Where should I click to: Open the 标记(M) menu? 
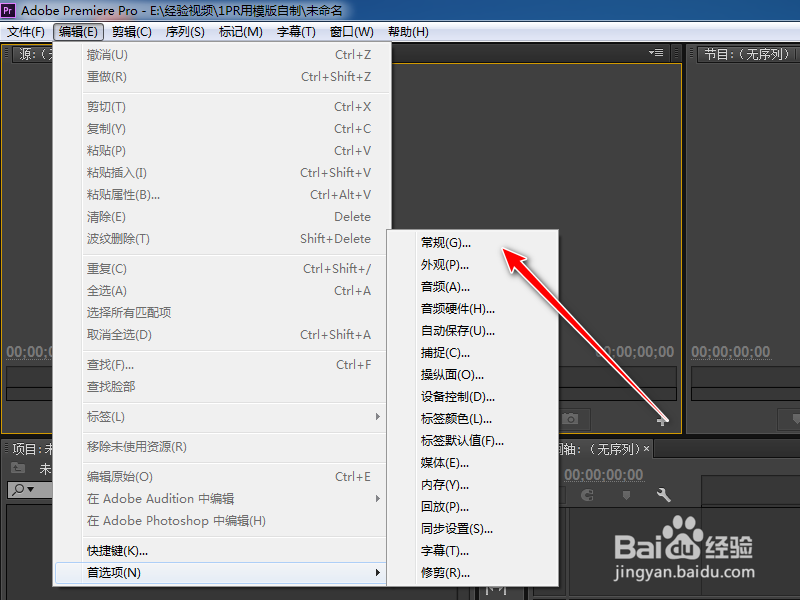240,32
